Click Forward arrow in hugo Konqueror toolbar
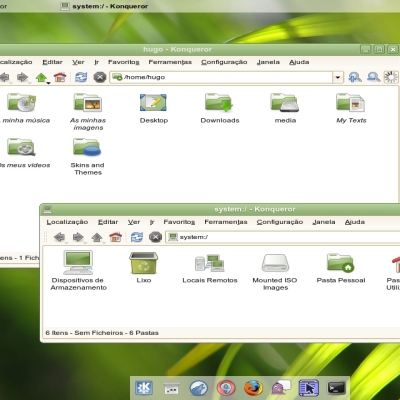Image resolution: width=400 pixels, height=400 pixels. (x=22, y=77)
